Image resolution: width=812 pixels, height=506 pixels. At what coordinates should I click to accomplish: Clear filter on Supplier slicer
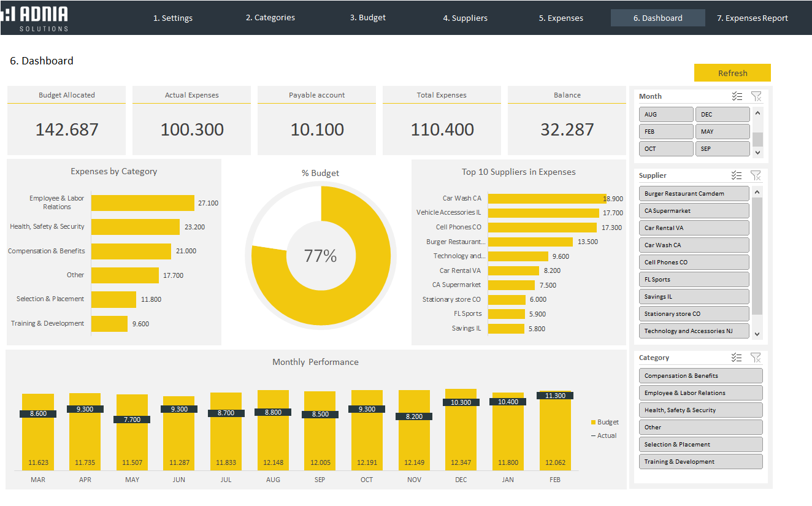click(756, 175)
